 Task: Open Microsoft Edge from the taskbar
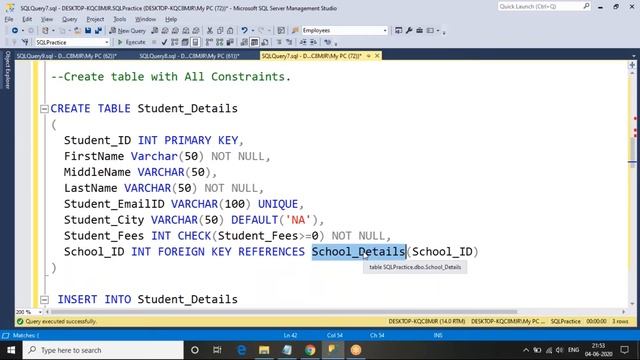[241, 350]
